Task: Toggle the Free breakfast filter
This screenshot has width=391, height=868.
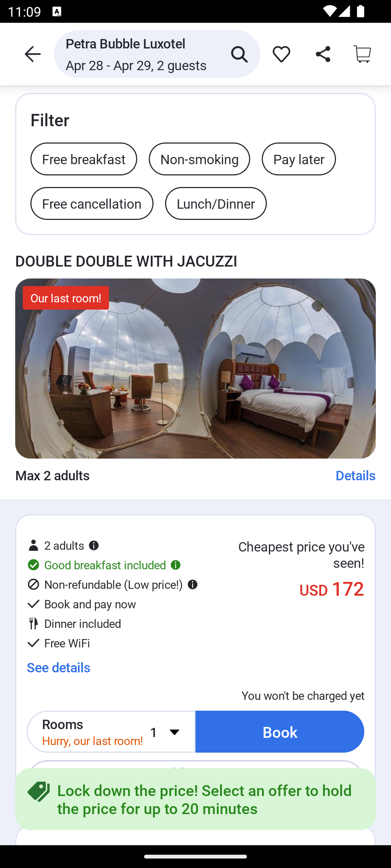Action: 84,159
